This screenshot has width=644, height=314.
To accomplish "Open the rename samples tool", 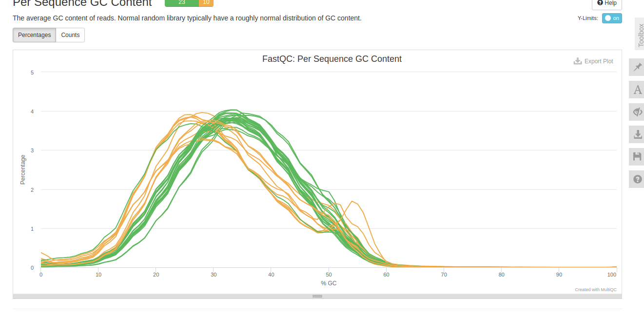I will 637,90.
